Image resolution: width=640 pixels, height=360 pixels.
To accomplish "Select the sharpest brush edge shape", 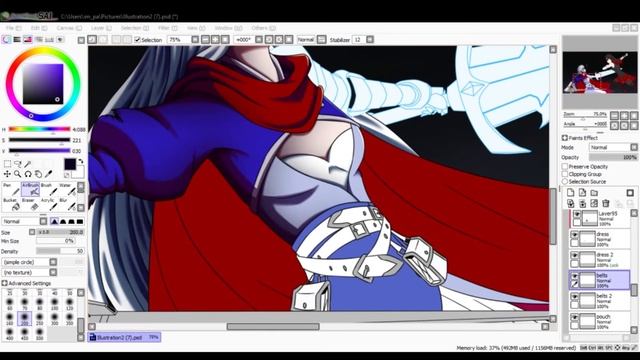I will [x=54, y=221].
